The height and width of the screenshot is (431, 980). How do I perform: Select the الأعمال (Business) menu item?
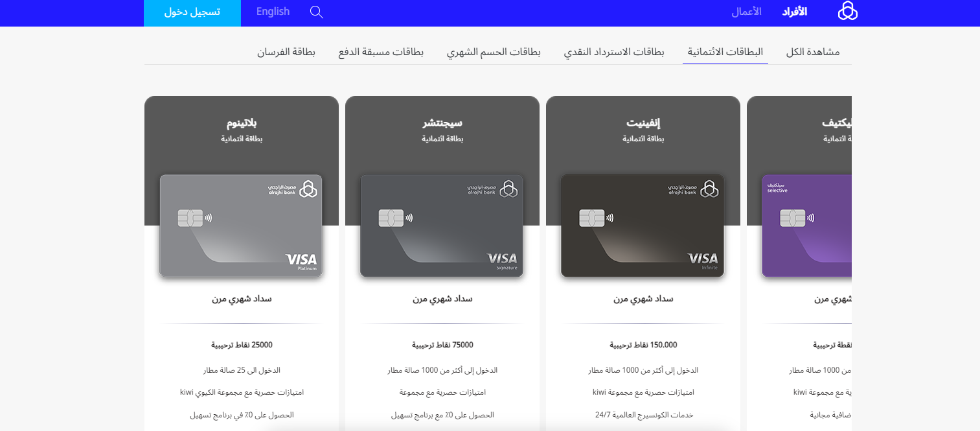click(x=747, y=12)
